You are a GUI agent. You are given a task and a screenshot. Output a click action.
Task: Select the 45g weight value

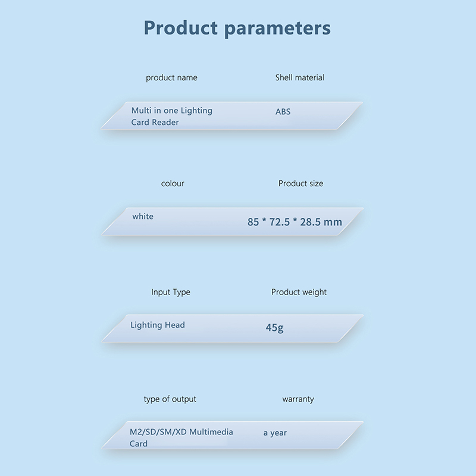(x=274, y=328)
